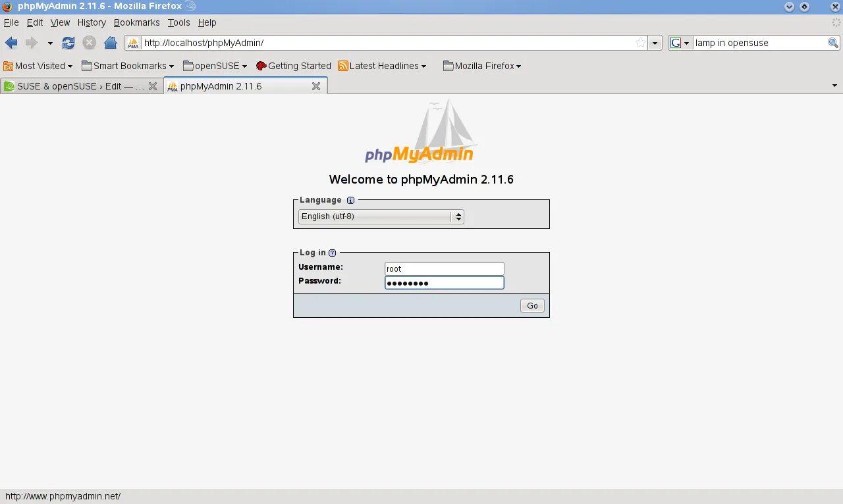Click the Username field containing root
Image resolution: width=843 pixels, height=504 pixels.
[445, 268]
